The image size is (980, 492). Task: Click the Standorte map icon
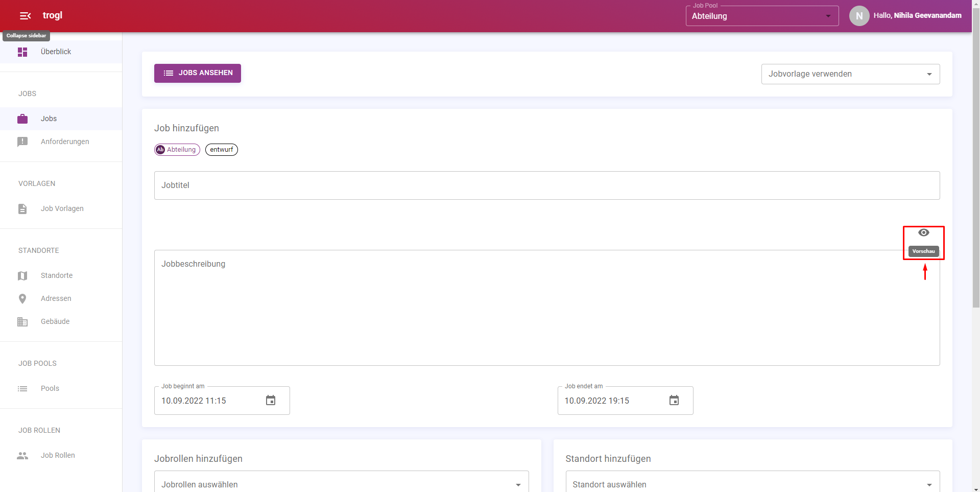[x=22, y=276]
